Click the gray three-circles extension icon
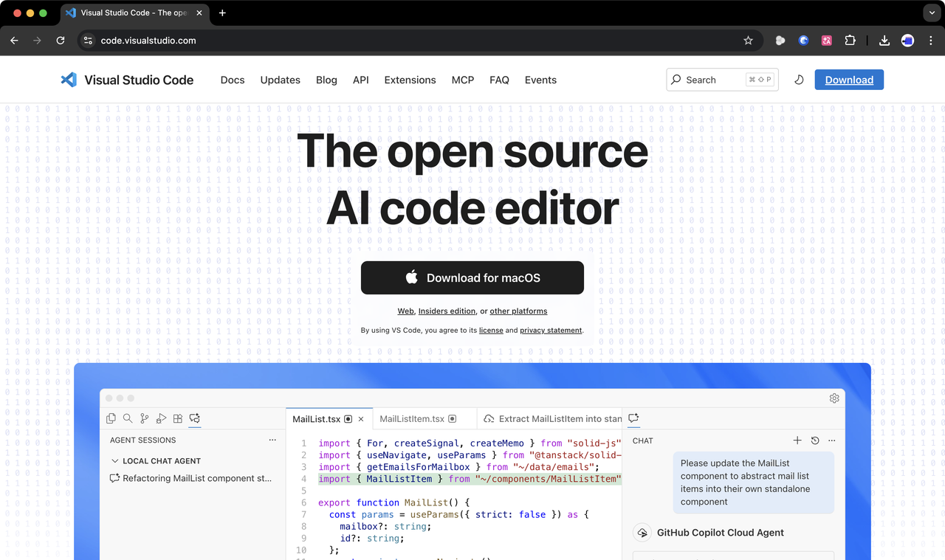 [x=780, y=41]
